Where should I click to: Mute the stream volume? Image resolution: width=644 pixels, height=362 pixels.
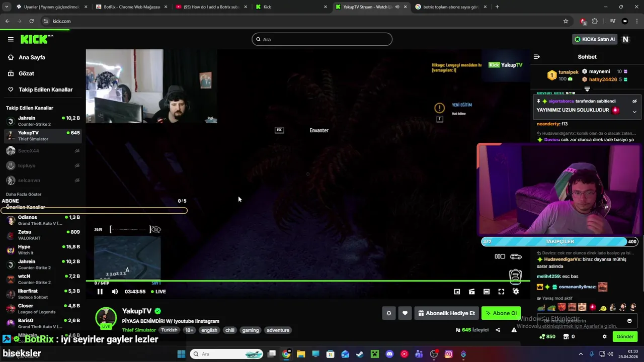[115, 292]
